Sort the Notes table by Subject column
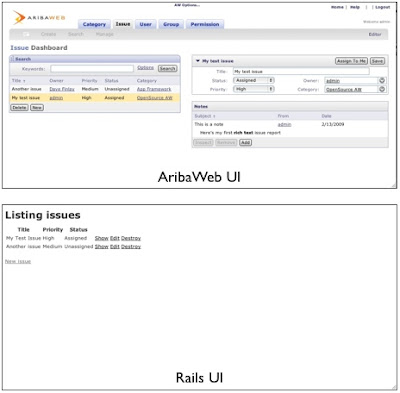The width and height of the screenshot is (400, 393). coord(205,116)
